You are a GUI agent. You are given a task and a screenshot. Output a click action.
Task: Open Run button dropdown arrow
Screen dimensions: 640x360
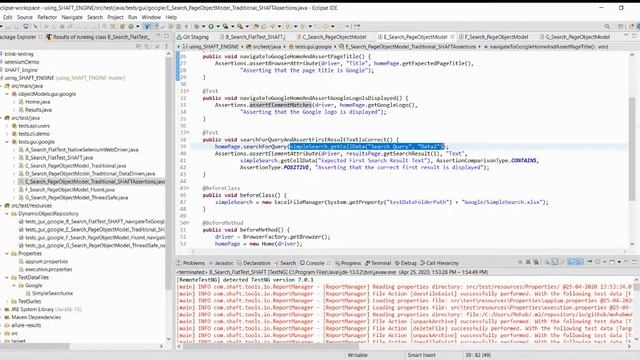pos(218,27)
